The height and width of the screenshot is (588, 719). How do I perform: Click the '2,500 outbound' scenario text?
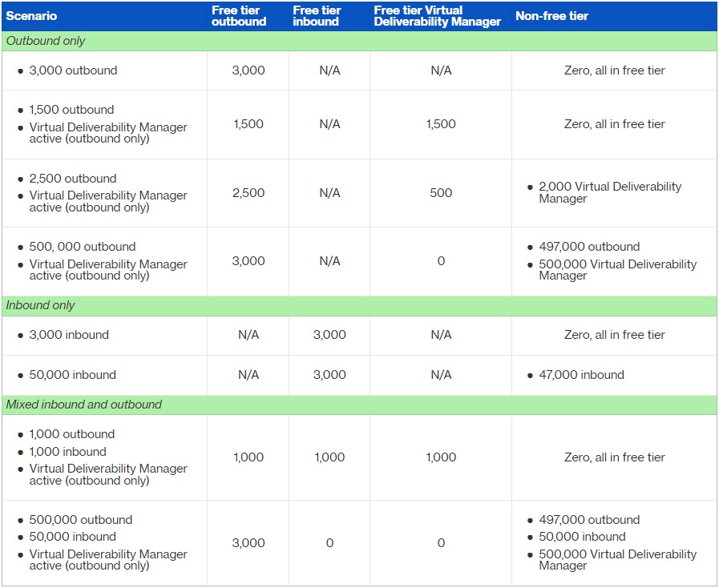pyautogui.click(x=73, y=179)
